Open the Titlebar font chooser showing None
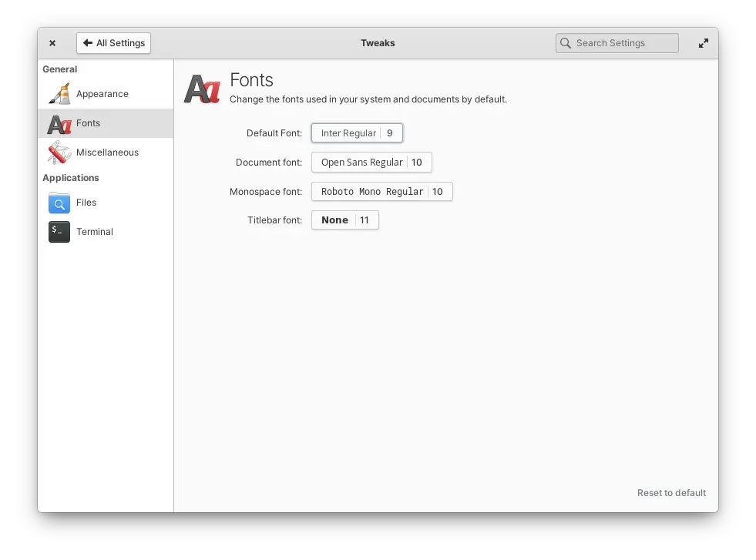The height and width of the screenshot is (560, 756). [x=344, y=220]
